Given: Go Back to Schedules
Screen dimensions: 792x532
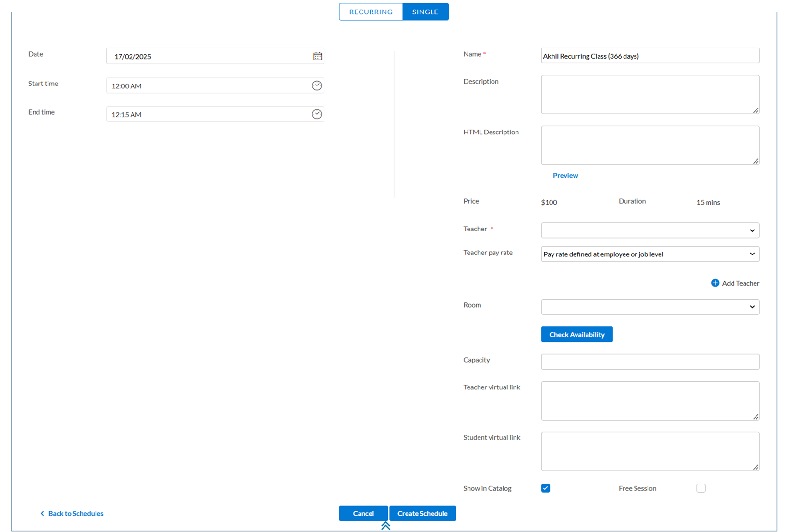Looking at the screenshot, I should (76, 514).
